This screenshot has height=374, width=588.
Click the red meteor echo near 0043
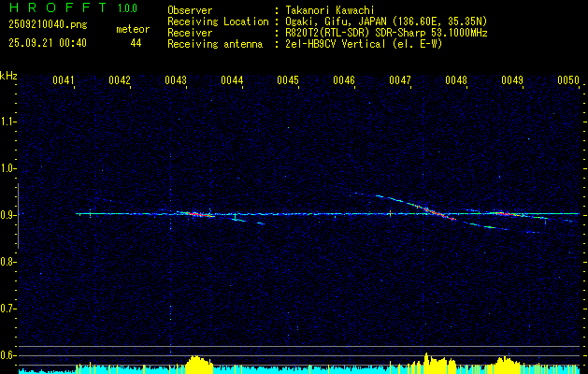point(196,214)
